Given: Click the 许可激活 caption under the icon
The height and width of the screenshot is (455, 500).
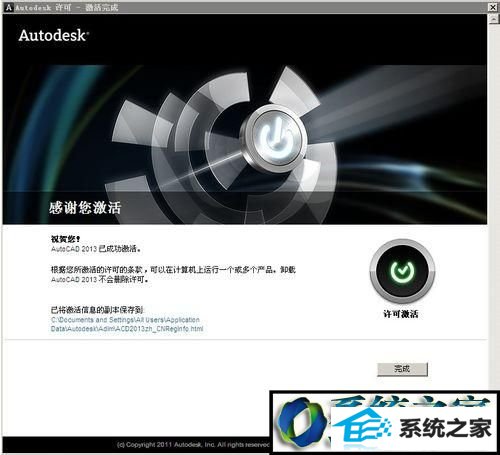Looking at the screenshot, I should point(400,314).
